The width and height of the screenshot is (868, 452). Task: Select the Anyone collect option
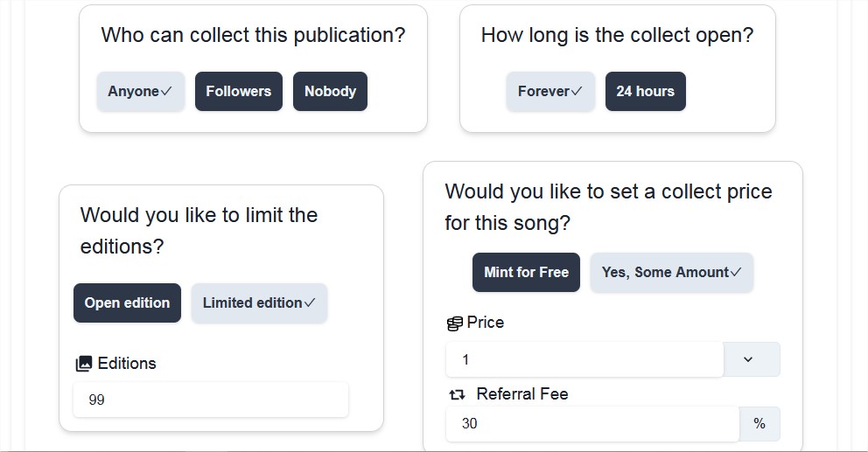click(x=141, y=91)
